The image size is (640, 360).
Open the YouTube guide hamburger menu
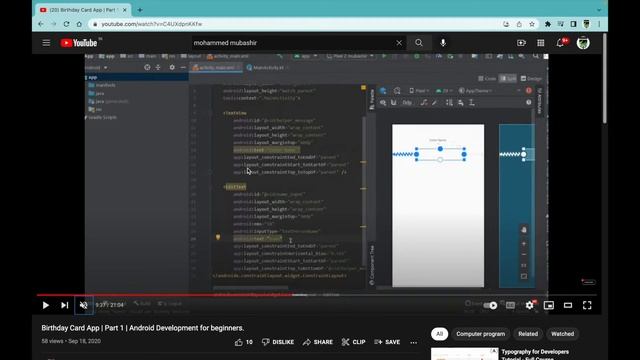click(46, 43)
